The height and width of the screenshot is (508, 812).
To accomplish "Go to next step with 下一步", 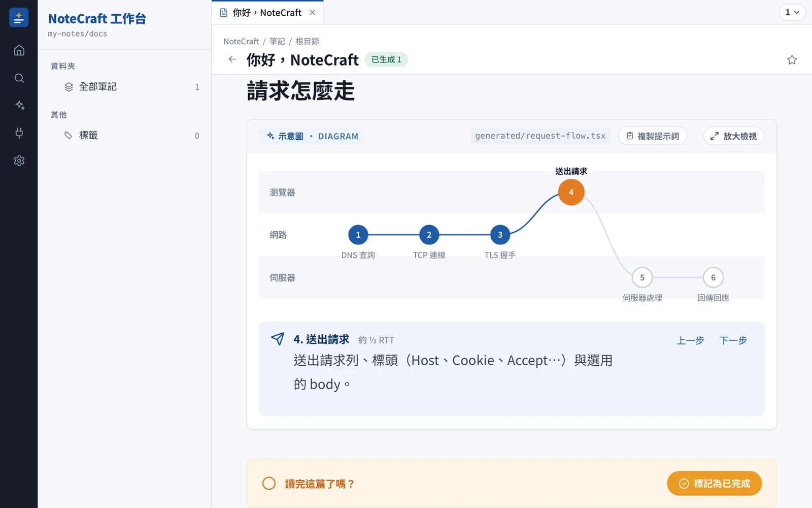I will coord(733,340).
